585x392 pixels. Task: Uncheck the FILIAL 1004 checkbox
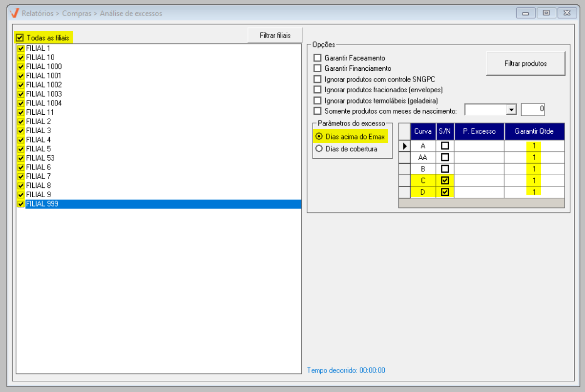click(x=21, y=103)
